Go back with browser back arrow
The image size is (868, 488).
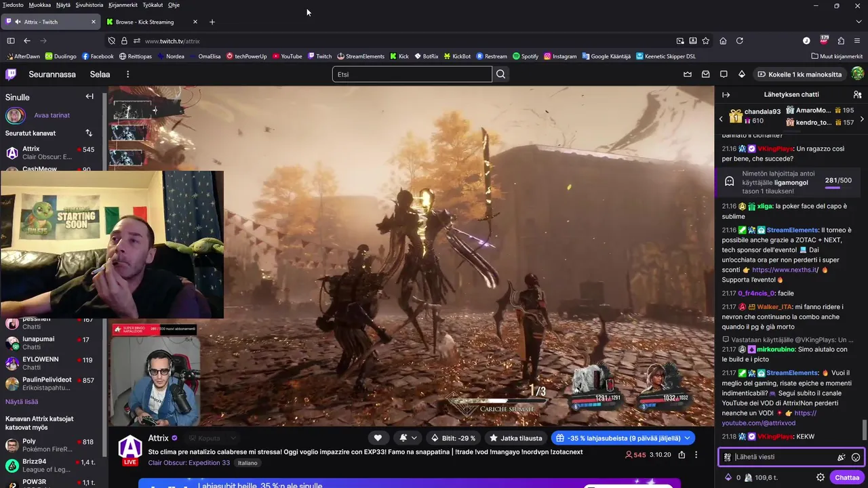click(27, 41)
